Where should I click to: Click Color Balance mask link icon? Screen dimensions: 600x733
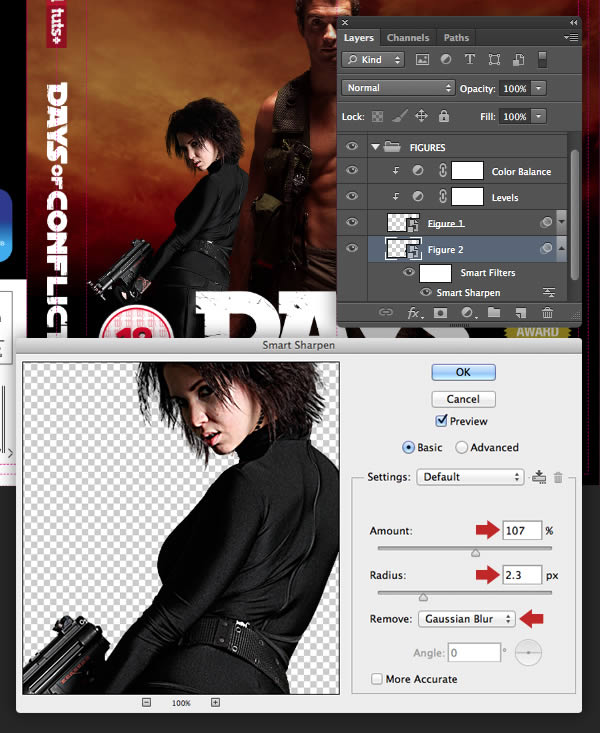tap(443, 171)
